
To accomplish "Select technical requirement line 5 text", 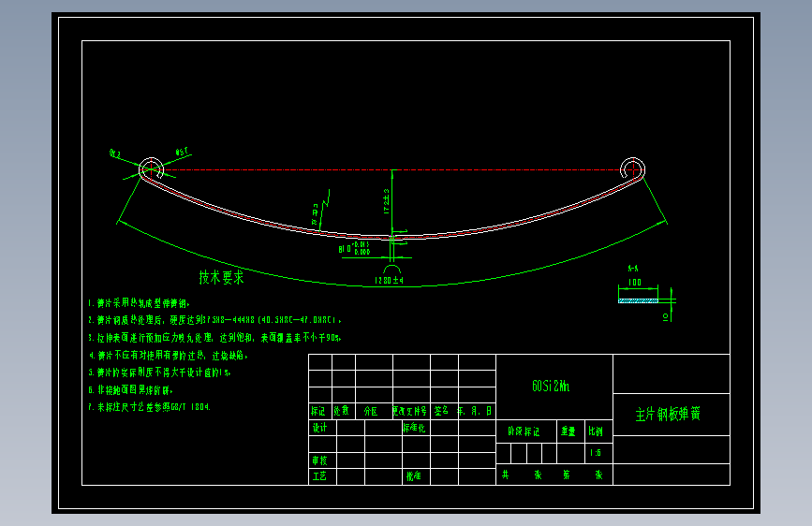I will 159,373.
